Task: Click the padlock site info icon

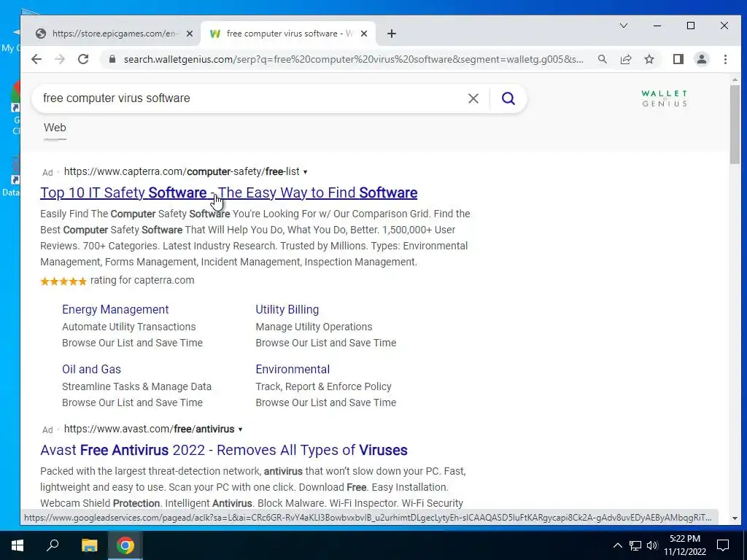Action: (112, 60)
